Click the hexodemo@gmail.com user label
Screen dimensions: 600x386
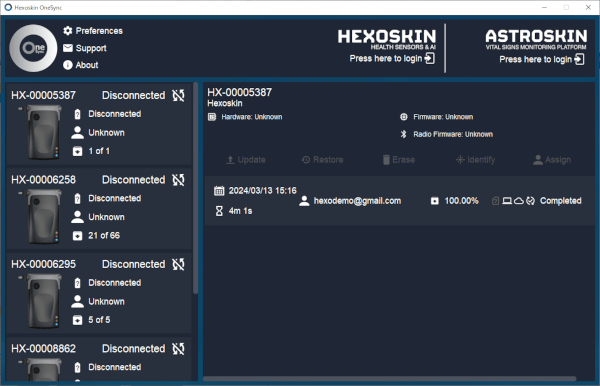click(357, 201)
